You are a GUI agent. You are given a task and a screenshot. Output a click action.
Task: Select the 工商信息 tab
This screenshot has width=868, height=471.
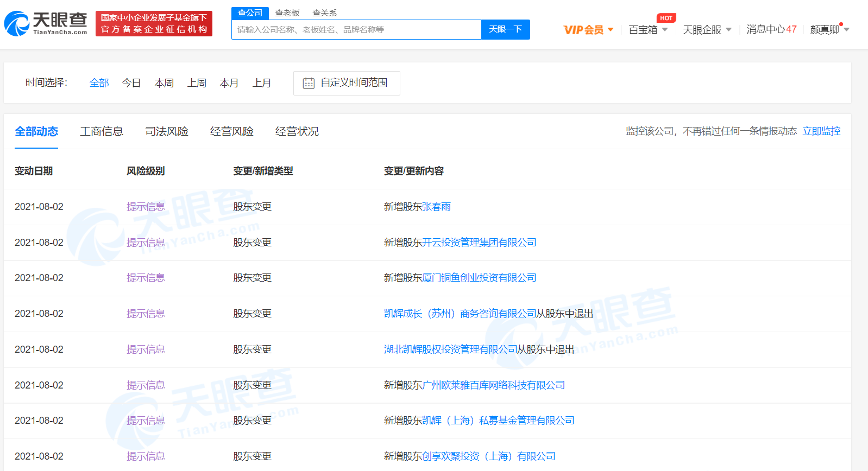102,131
